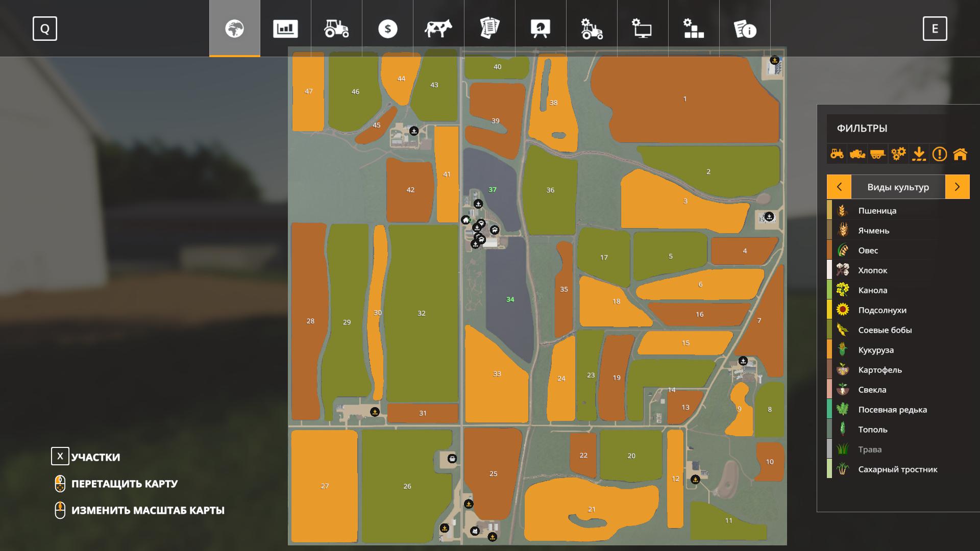Open the contracts screen (papers icon)
This screenshot has width=980, height=551.
(x=489, y=29)
